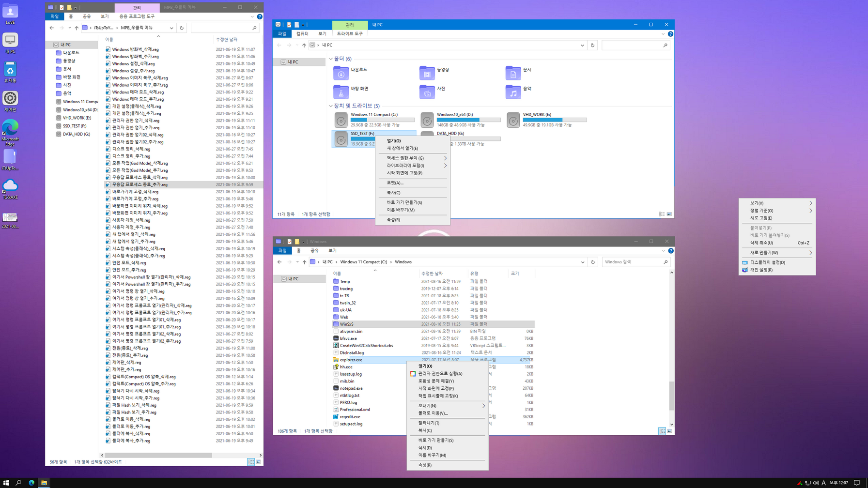Launch Microsoft Edge from the desktop
Image resolution: width=868 pixels, height=488 pixels.
point(10,133)
